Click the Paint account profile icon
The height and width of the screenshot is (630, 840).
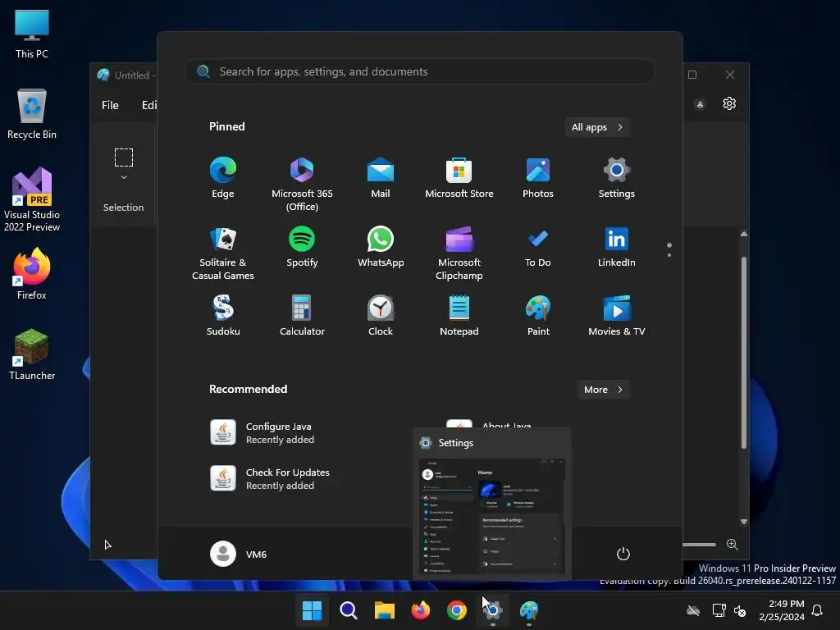pyautogui.click(x=701, y=104)
